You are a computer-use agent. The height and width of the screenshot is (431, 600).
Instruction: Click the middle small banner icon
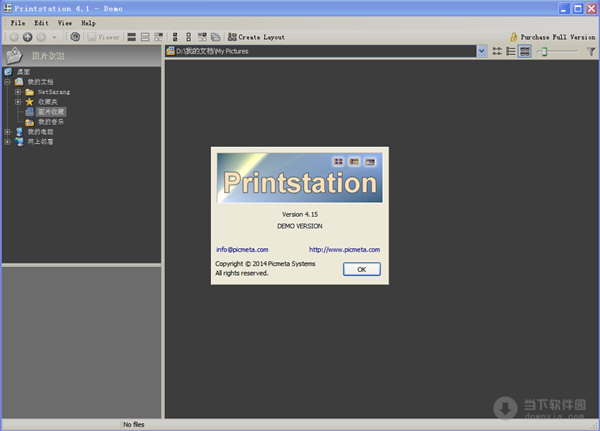click(x=354, y=162)
